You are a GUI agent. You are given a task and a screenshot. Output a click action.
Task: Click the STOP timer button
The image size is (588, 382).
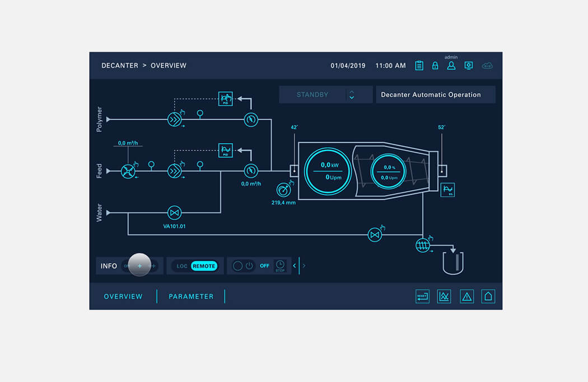pyautogui.click(x=280, y=266)
